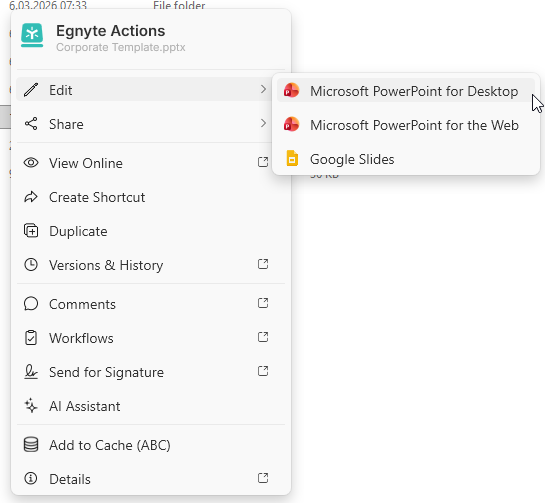Select Create Shortcut menu entry

tap(151, 196)
